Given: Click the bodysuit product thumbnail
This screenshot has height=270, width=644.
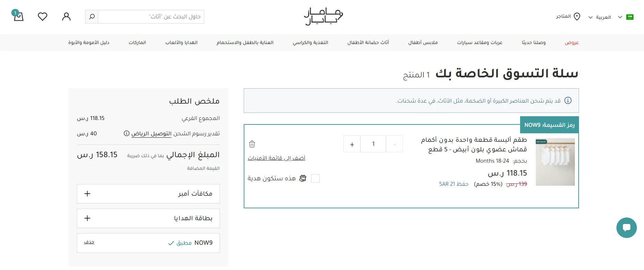Looking at the screenshot, I should click(555, 162).
